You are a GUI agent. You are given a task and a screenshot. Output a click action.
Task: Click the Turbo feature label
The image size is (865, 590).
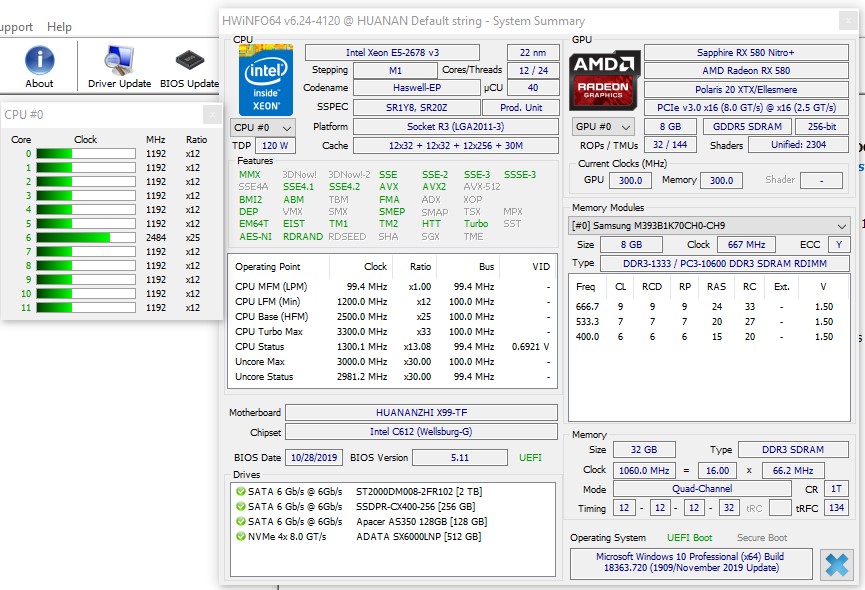click(x=476, y=224)
